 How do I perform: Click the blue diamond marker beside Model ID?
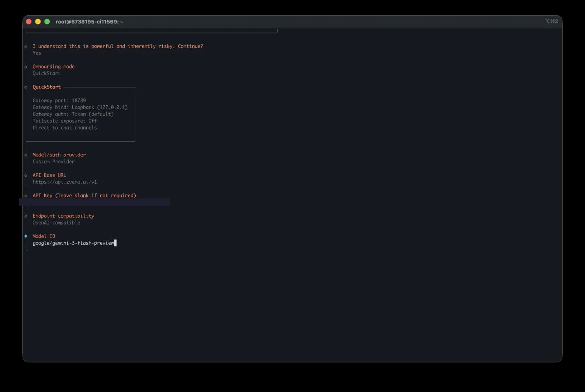coord(26,236)
